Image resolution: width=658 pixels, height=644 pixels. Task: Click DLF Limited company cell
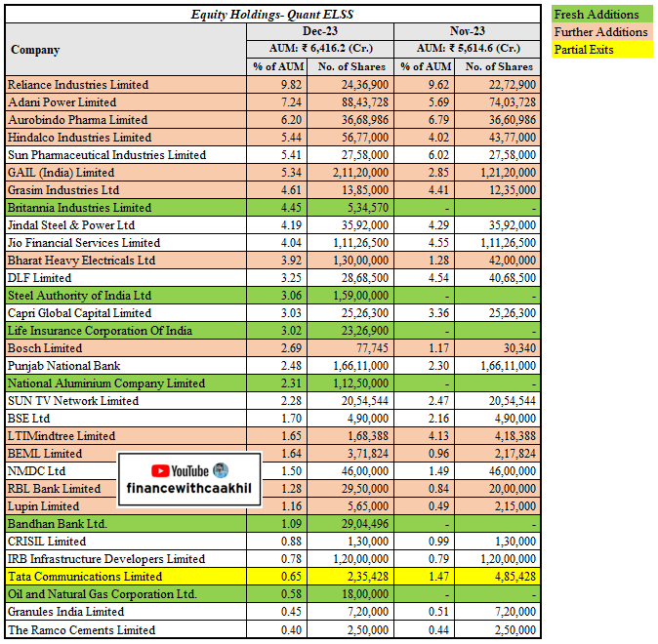[126, 278]
